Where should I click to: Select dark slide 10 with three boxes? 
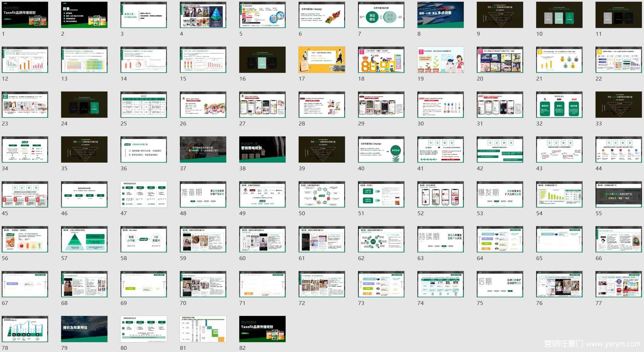[559, 15]
